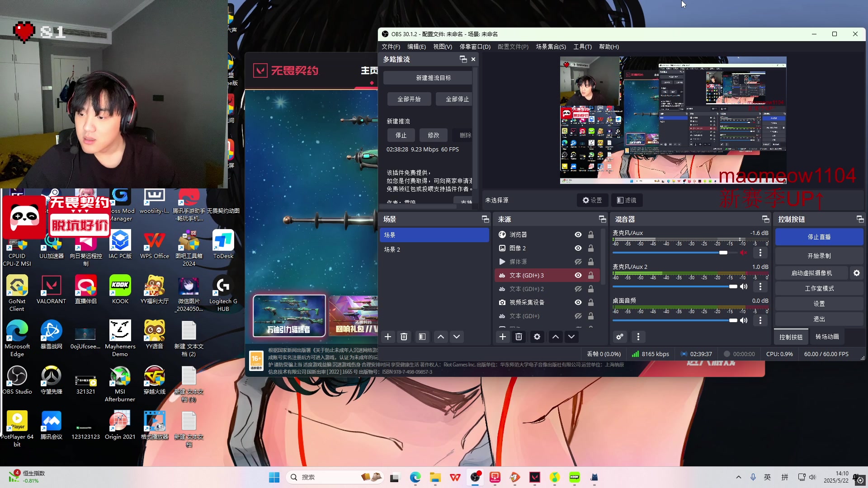Viewport: 868px width, 488px height.
Task: Open source properties gear in the Sources panel
Action: [537, 337]
